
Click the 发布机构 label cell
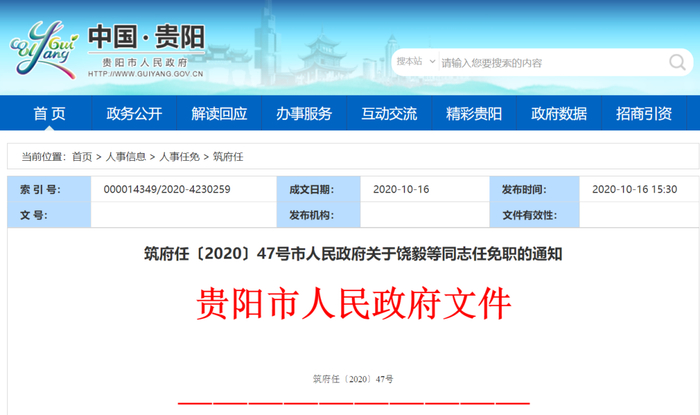pyautogui.click(x=319, y=215)
